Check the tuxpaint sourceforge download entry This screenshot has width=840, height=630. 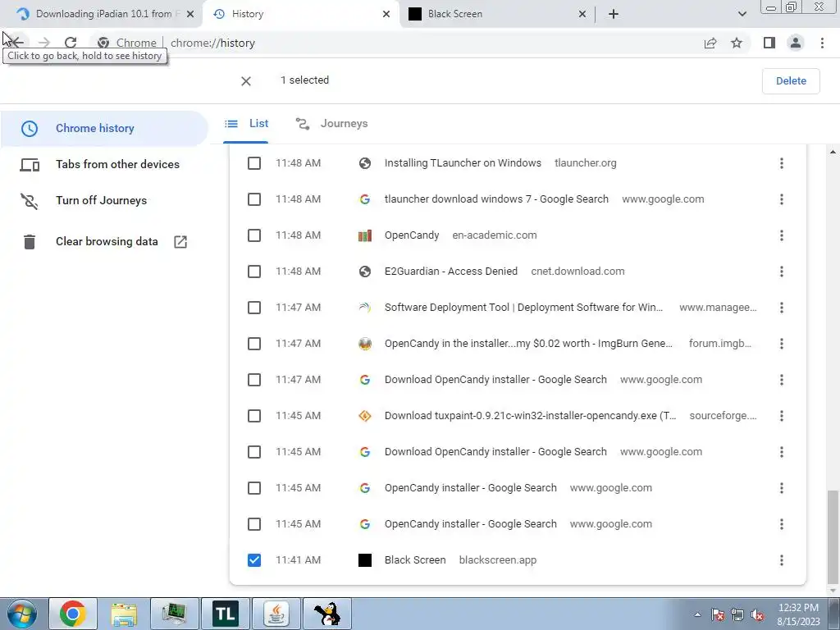coord(254,416)
